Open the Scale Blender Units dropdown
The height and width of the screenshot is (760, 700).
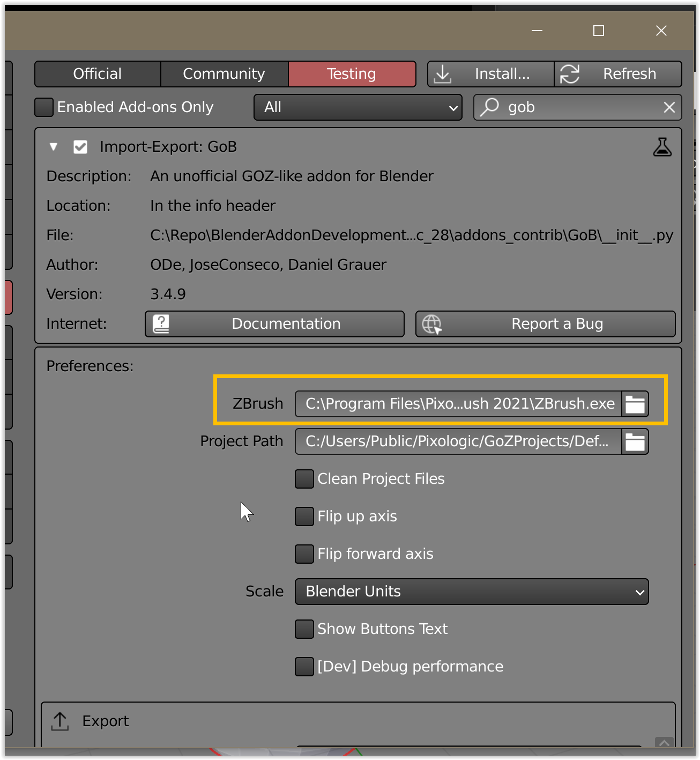tap(472, 592)
